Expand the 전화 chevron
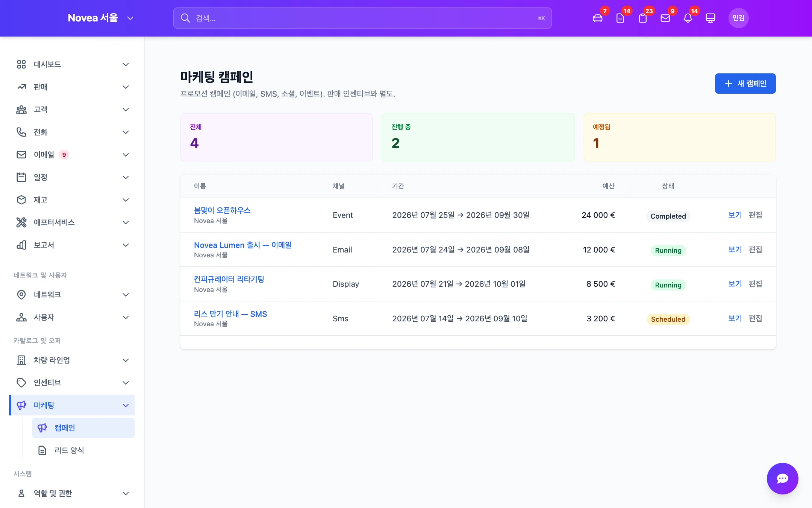Viewport: 812px width, 508px height. (126, 132)
